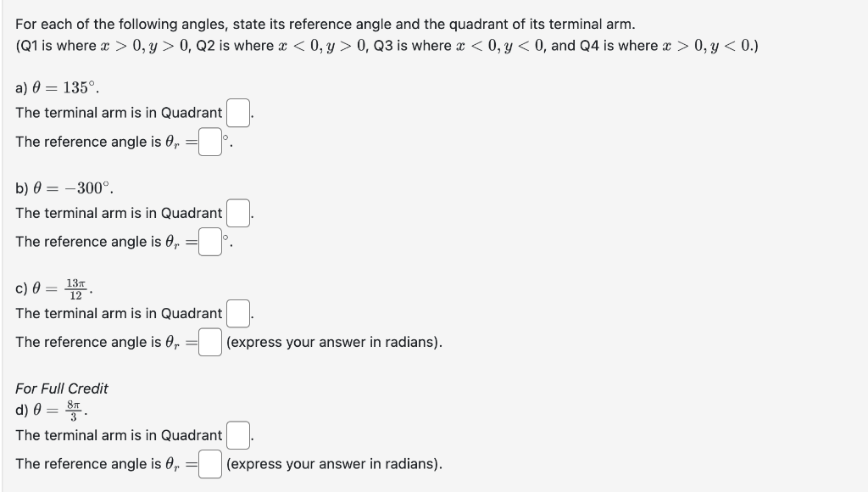Click the terminal arm sentence for part b
868x492 pixels.
117,212
